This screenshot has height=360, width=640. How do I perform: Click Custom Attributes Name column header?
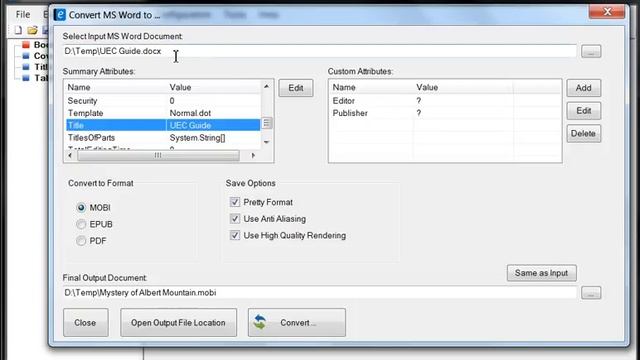(371, 87)
